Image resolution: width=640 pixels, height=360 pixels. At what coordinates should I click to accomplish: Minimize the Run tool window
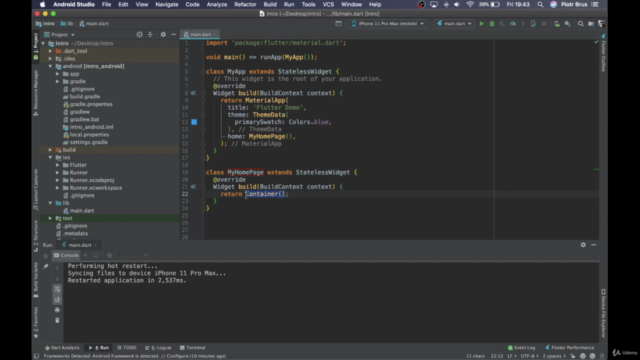[593, 245]
